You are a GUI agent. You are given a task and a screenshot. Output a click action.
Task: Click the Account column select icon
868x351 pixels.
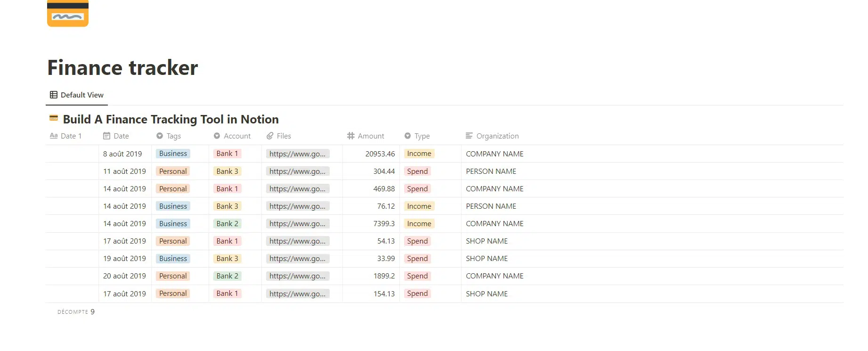tap(217, 136)
